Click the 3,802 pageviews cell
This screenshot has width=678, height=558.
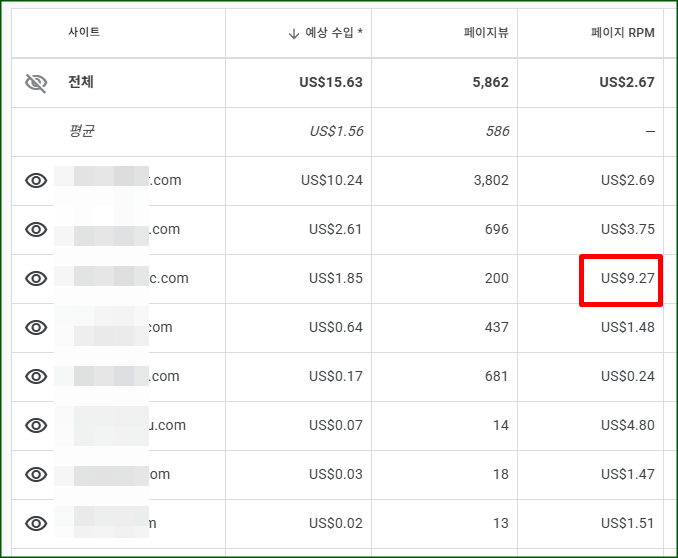(490, 181)
